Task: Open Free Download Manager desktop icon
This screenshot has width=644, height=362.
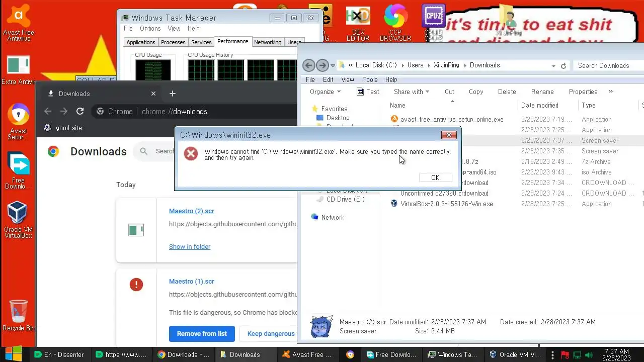Action: coord(18,170)
